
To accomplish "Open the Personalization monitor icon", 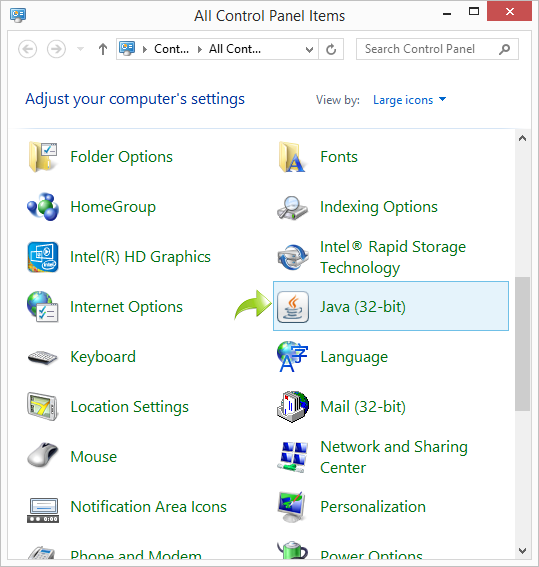I will pyautogui.click(x=291, y=507).
